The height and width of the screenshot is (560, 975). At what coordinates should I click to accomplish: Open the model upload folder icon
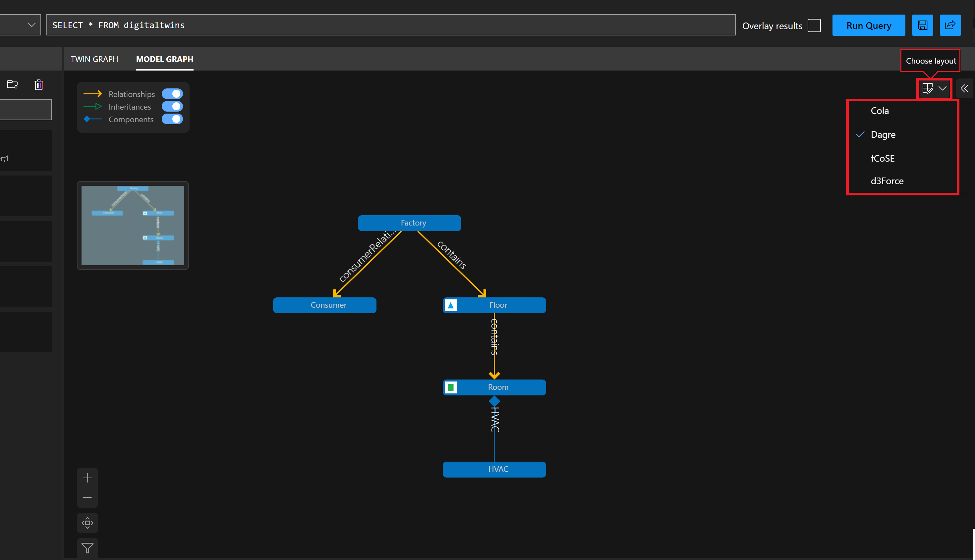point(12,85)
